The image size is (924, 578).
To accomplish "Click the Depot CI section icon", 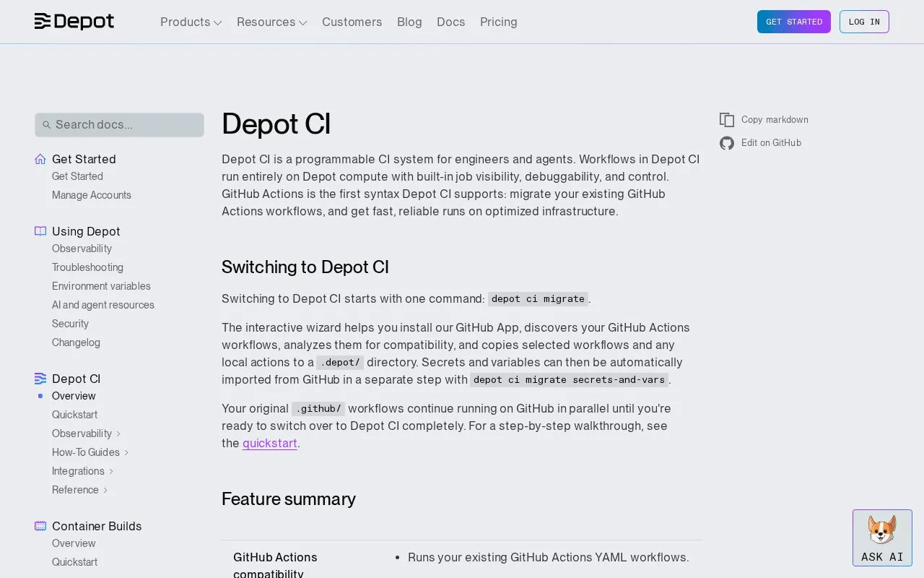I will [40, 379].
